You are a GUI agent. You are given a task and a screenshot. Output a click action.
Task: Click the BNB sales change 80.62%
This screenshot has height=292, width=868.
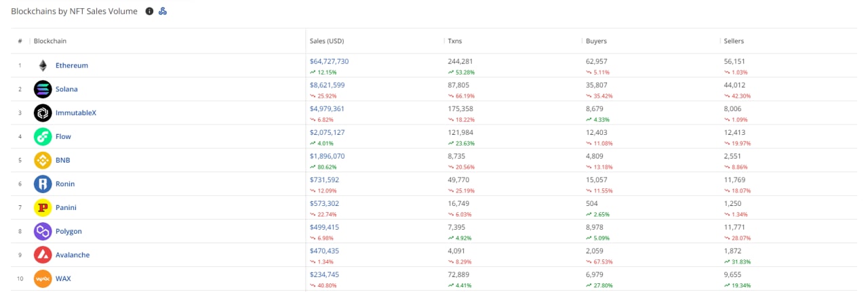click(323, 167)
